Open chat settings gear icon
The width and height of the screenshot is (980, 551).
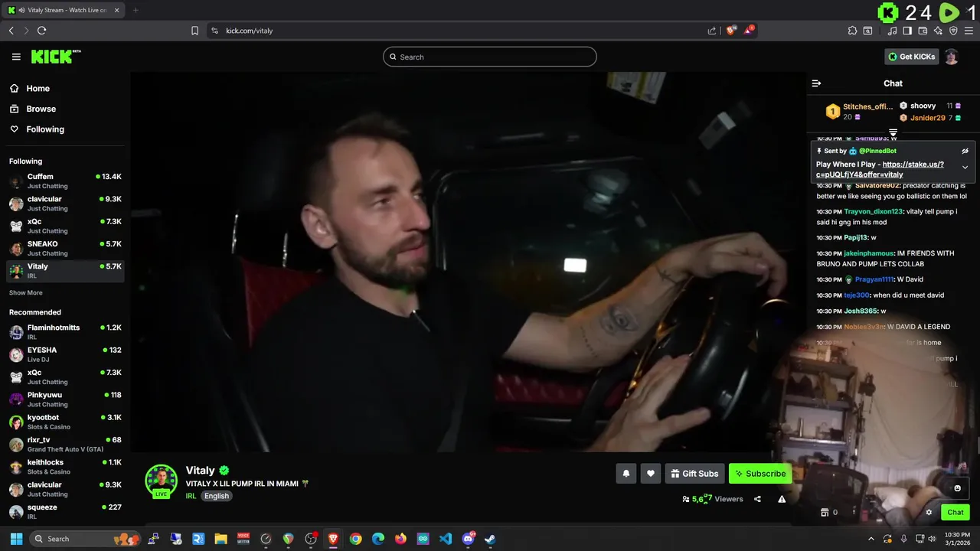coord(929,513)
